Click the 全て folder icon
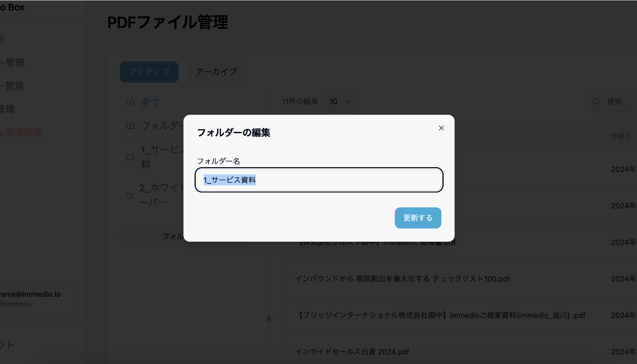637x364 pixels. [130, 103]
